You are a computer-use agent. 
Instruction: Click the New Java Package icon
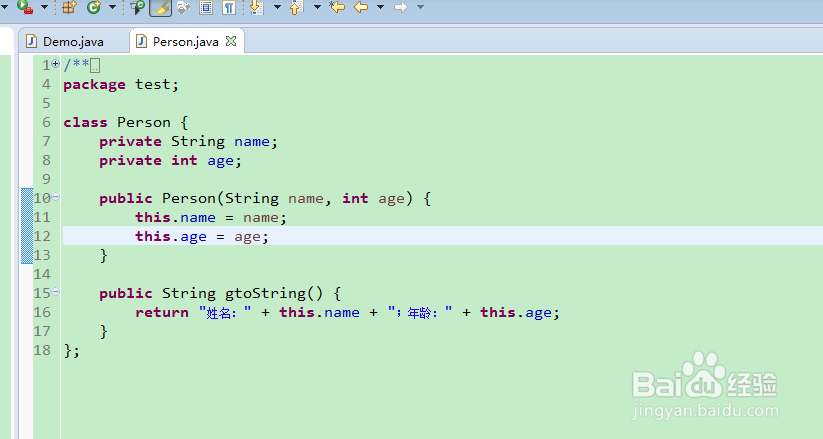69,7
